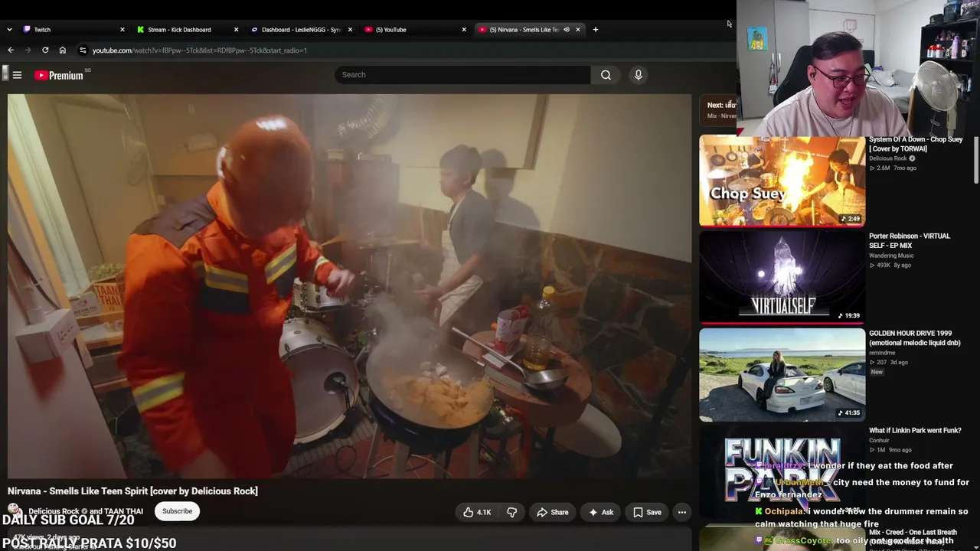Go to YouTube Premium home logo

pos(59,75)
